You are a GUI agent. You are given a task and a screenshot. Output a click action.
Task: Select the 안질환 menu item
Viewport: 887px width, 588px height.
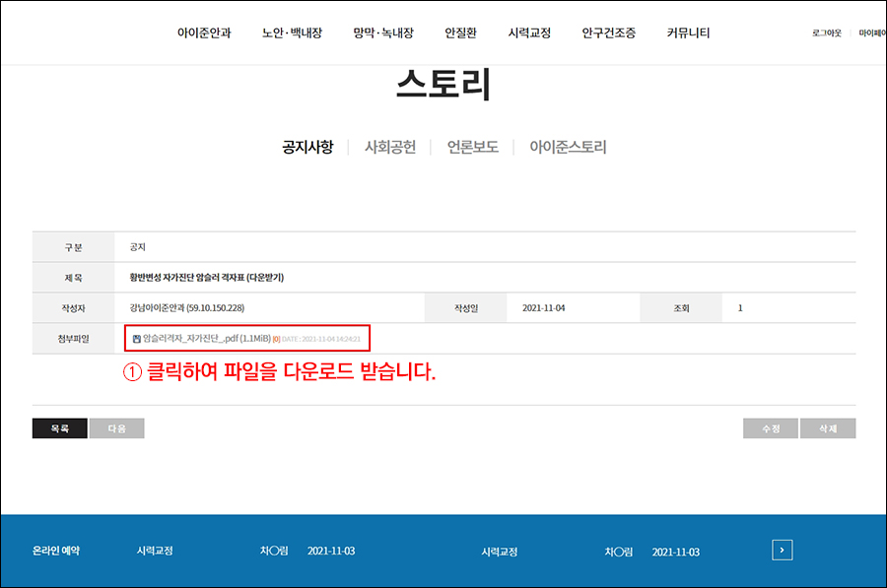[460, 33]
